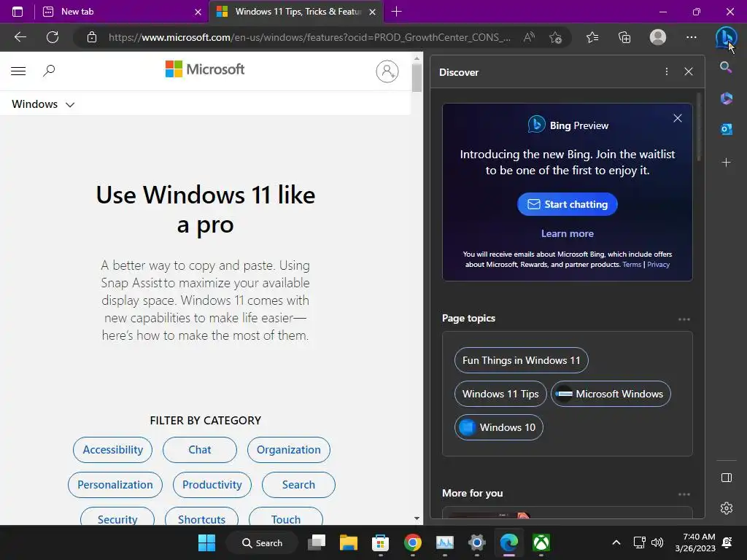Close the Windows 11 Tips tab
747x560 pixels.
[x=373, y=12]
